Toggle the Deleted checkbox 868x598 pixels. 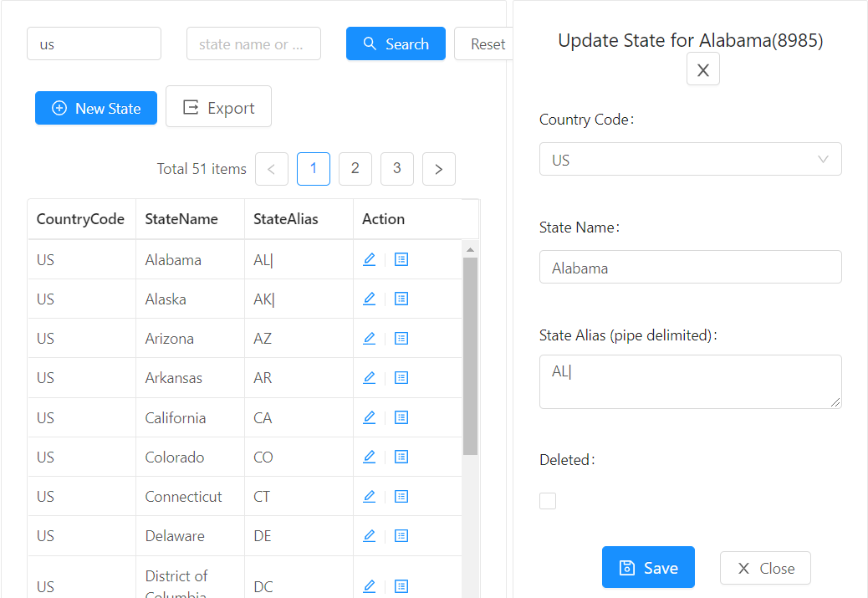point(548,501)
